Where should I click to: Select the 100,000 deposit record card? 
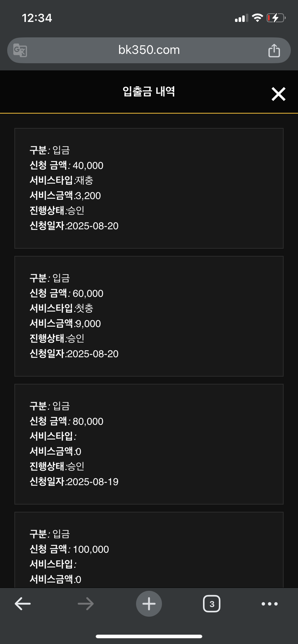click(149, 550)
